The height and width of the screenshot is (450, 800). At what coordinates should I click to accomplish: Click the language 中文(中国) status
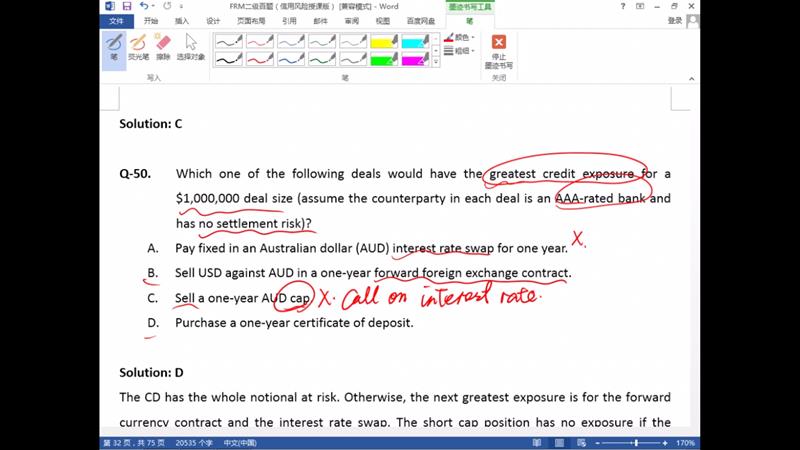240,443
